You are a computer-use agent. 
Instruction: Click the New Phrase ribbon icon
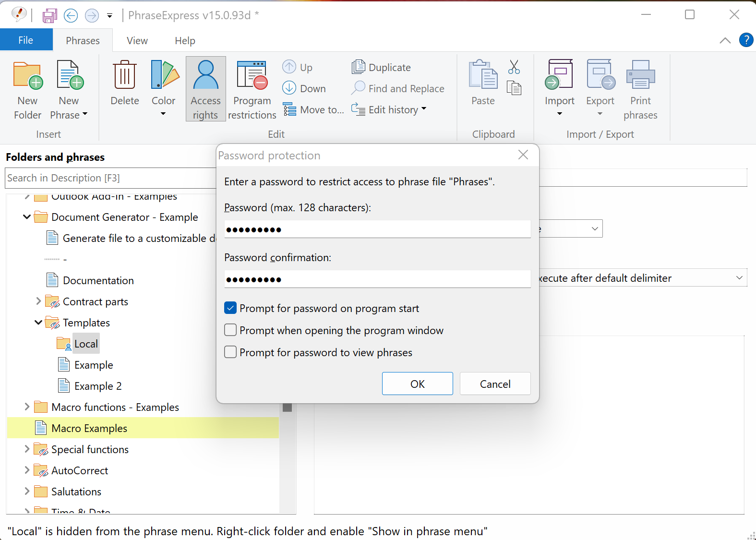pyautogui.click(x=70, y=76)
